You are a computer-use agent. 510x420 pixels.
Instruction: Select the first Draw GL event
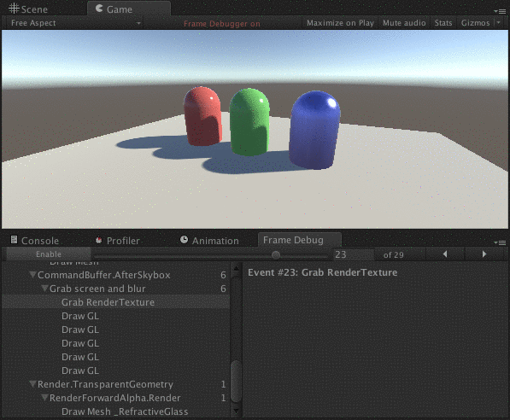pyautogui.click(x=116, y=316)
